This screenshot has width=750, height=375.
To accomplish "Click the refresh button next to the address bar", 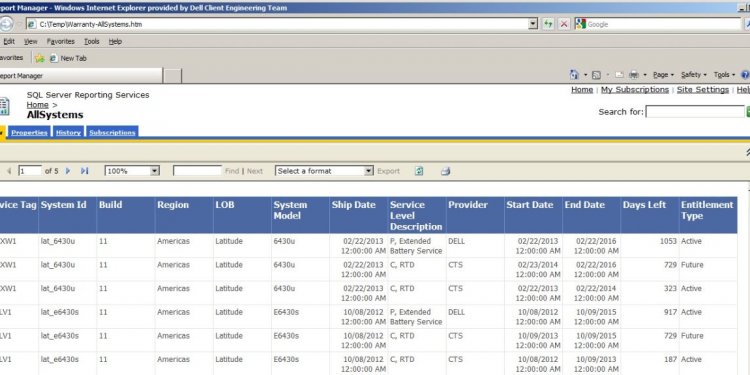I will (548, 24).
